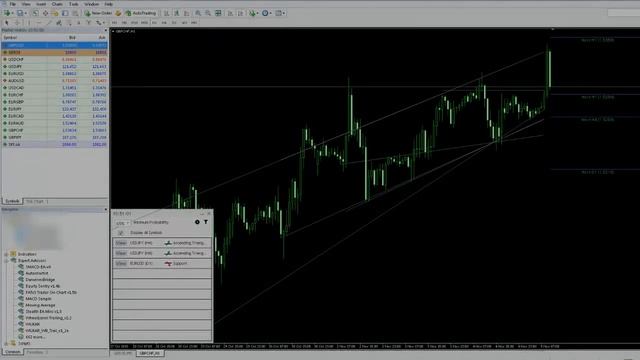Open the Charts menu
Image resolution: width=640 pixels, height=360 pixels.
[57, 4]
